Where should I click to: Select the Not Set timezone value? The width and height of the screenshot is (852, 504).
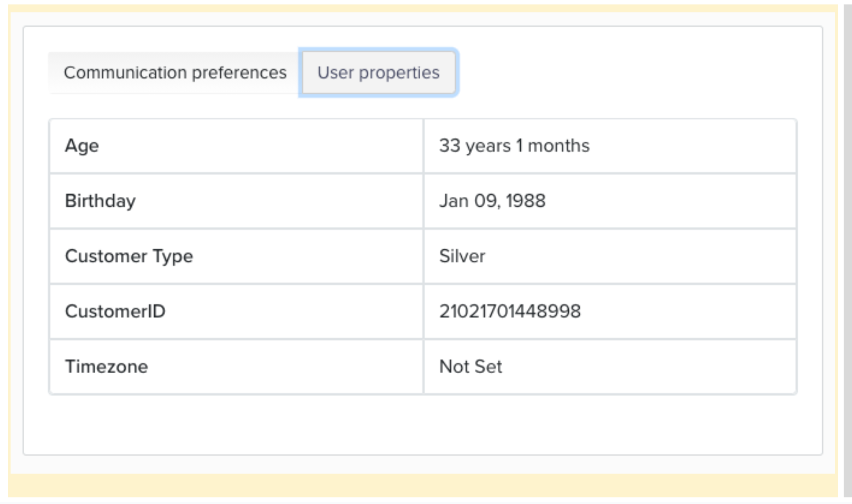tap(470, 367)
